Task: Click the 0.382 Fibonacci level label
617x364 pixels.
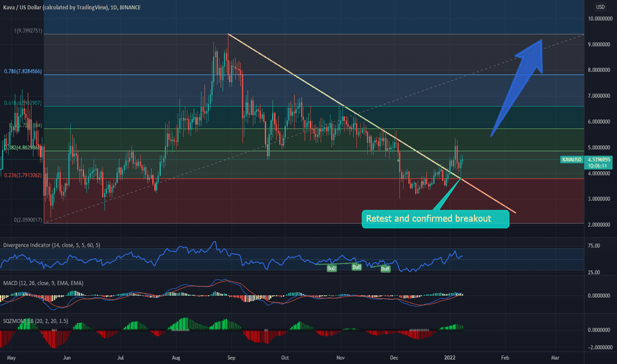Action: click(x=22, y=148)
